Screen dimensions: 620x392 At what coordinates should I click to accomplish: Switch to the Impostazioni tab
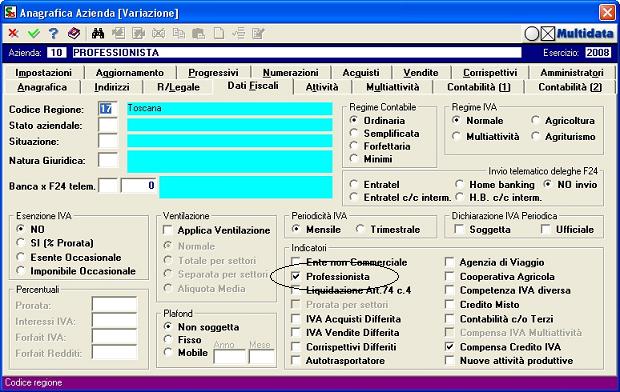[x=43, y=73]
